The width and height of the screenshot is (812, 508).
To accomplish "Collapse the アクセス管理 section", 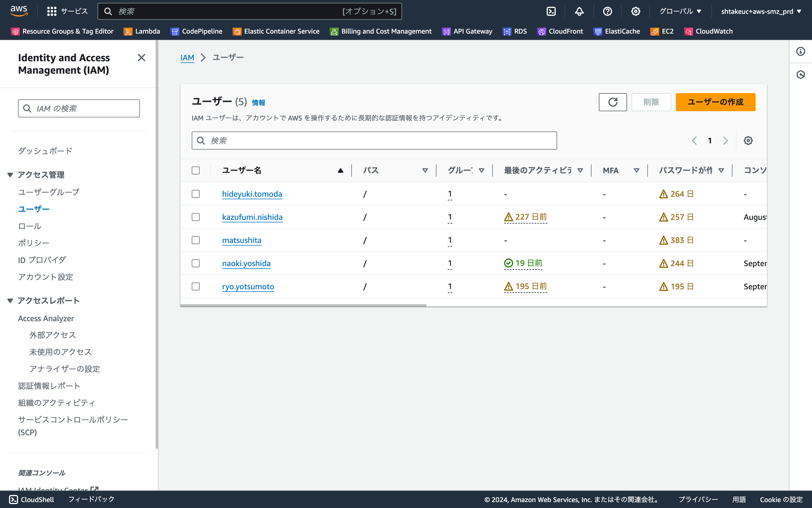I will [x=10, y=175].
